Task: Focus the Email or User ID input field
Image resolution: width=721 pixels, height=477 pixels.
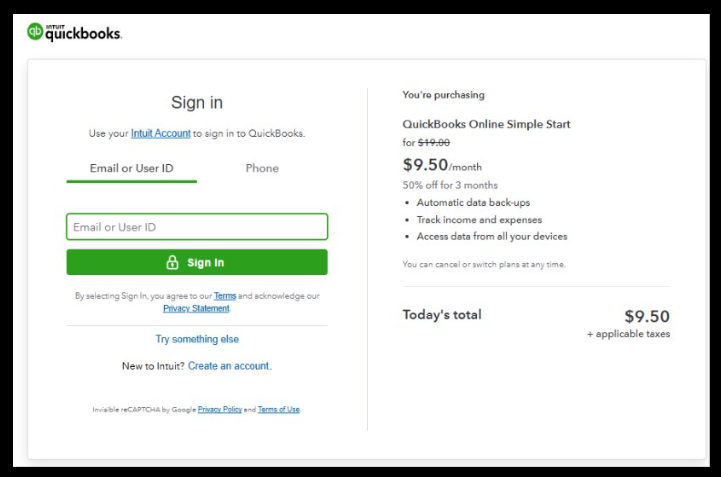Action: 197,227
